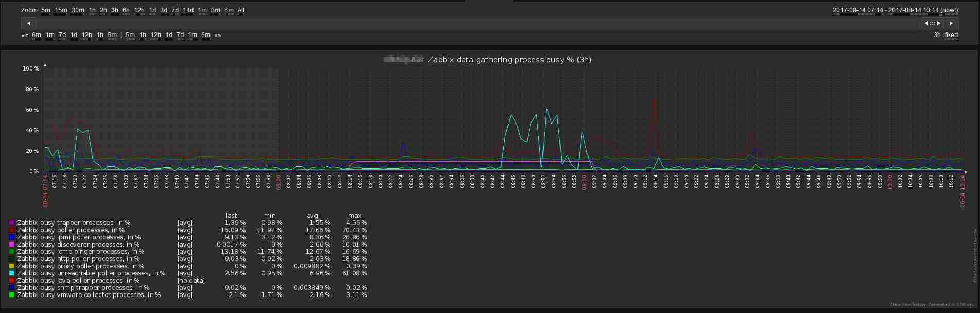Select the active 3h zoom link
Image resolution: width=980 pixels, height=313 pixels.
coord(114,10)
